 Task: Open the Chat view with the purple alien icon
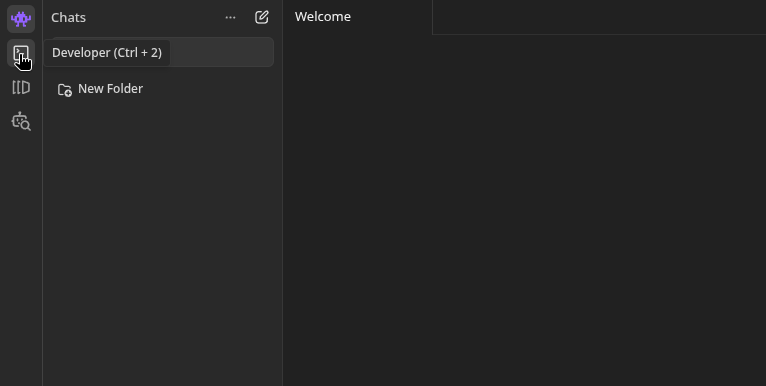click(x=21, y=19)
